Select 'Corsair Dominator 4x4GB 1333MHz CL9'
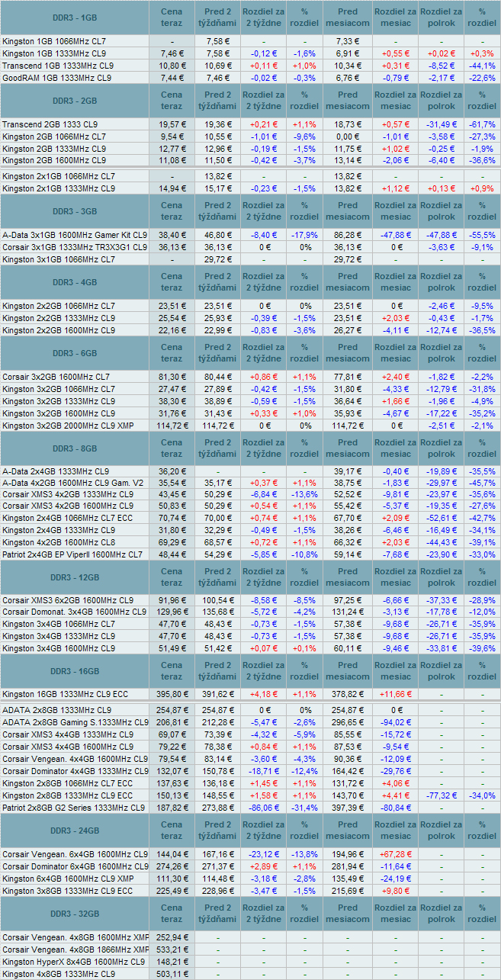The image size is (501, 980). (x=75, y=771)
